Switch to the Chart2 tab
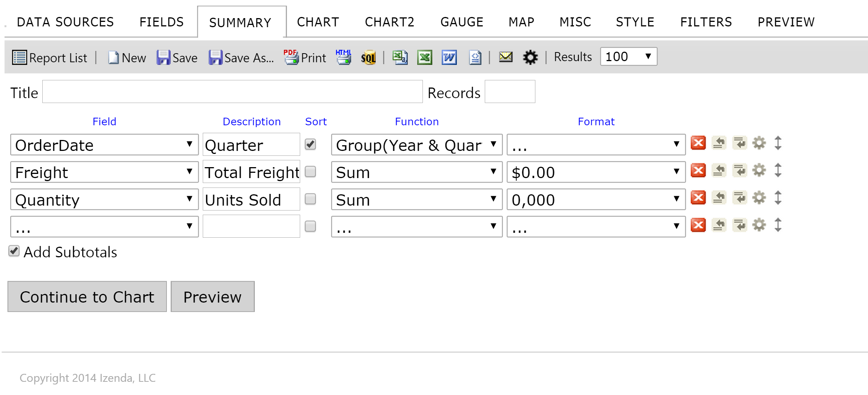Image resolution: width=868 pixels, height=395 pixels. point(390,22)
